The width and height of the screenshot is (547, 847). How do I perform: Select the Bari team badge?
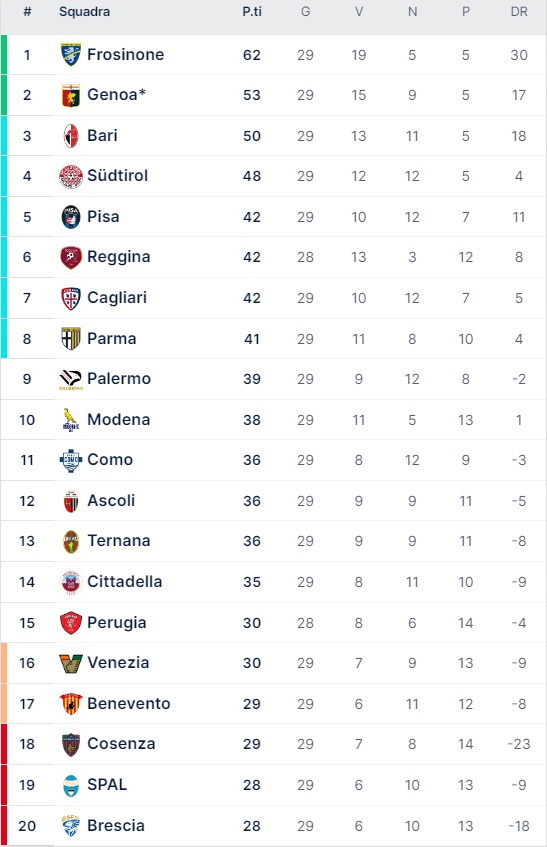click(x=71, y=136)
